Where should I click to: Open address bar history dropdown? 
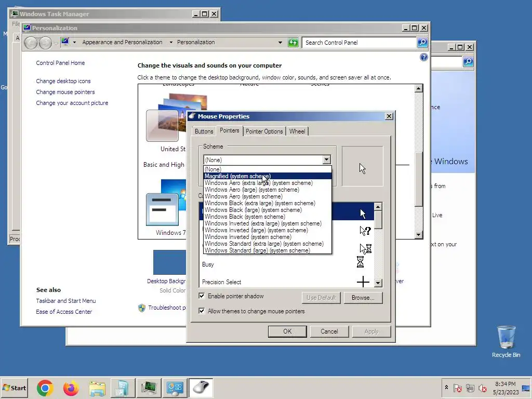(x=280, y=43)
